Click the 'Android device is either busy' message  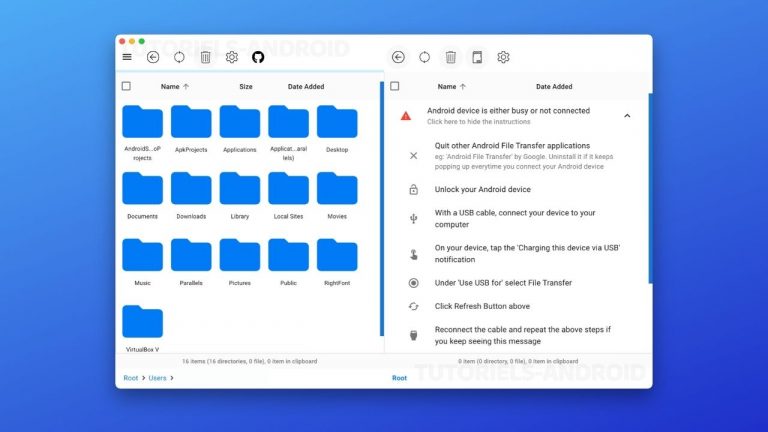tap(508, 111)
